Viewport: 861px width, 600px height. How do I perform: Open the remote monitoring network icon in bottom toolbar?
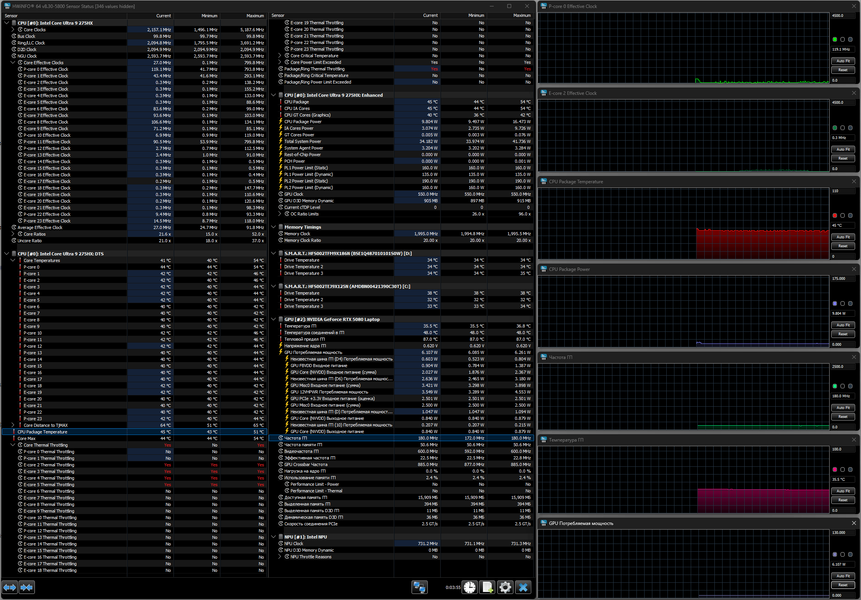pyautogui.click(x=420, y=587)
